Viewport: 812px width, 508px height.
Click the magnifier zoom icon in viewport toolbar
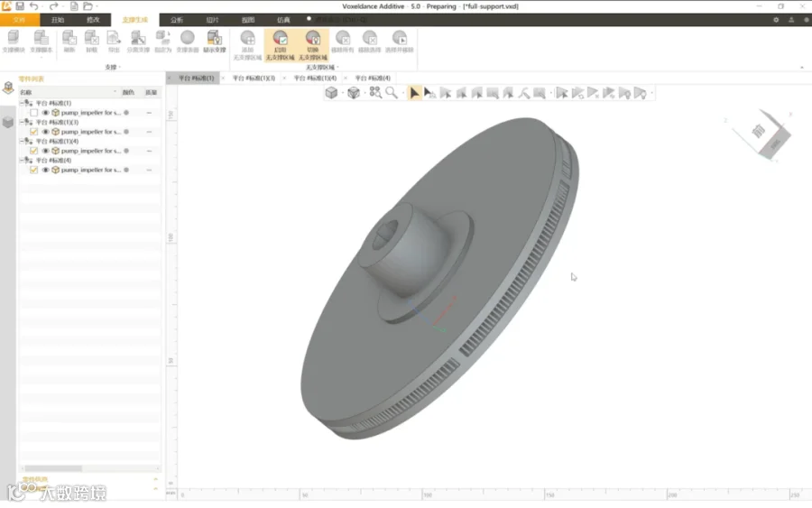[x=392, y=93]
